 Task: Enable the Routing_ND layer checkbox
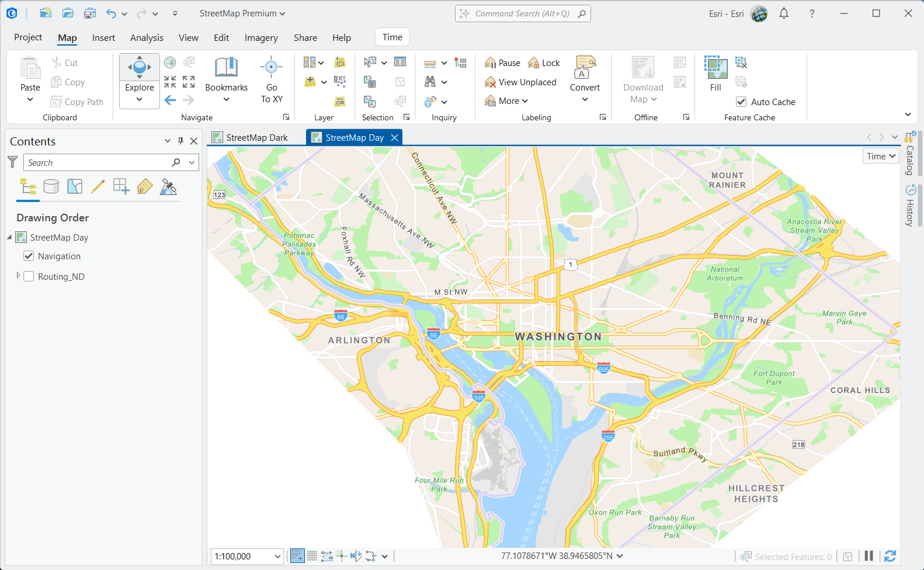[29, 276]
